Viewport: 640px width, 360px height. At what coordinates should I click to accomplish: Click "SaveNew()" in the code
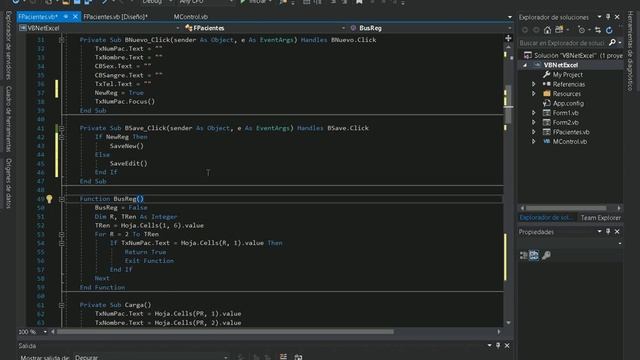click(x=127, y=146)
